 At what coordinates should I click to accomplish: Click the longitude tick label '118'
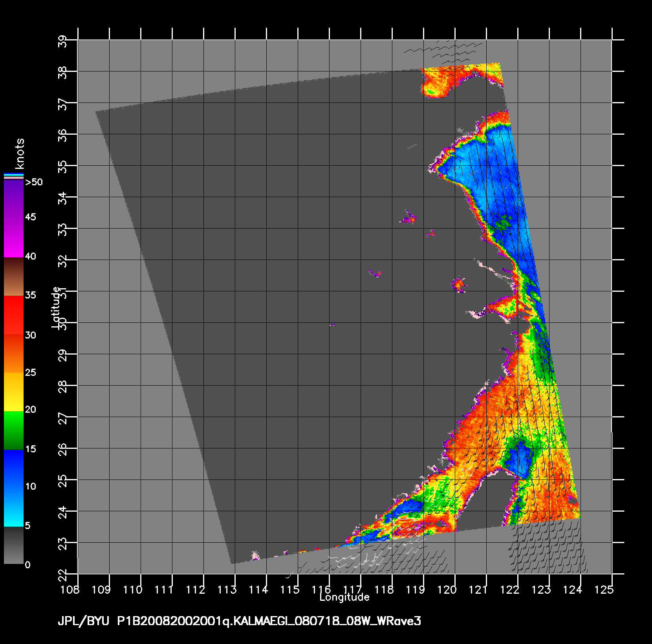tap(384, 589)
